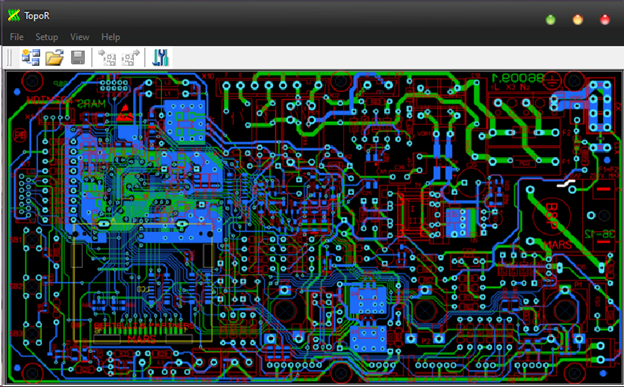Click the toolbar grip handle
624x387 pixels.
click(x=10, y=58)
